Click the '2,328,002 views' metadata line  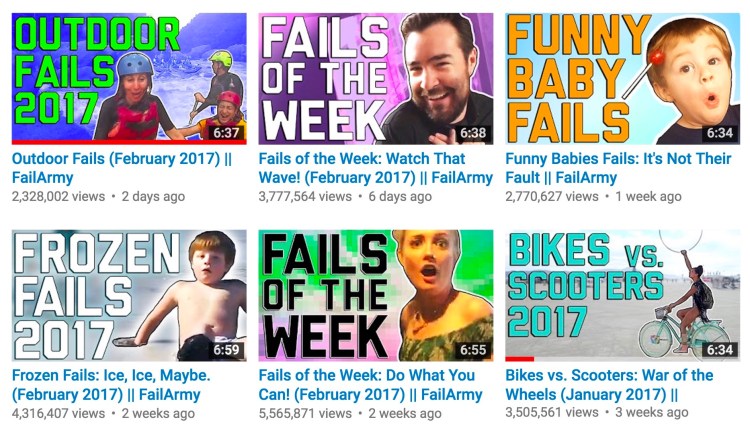tap(99, 197)
